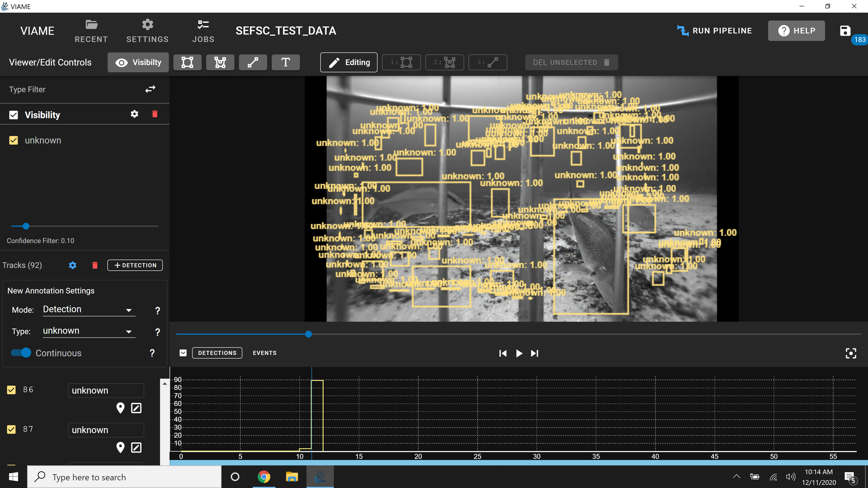The width and height of the screenshot is (868, 488).
Task: Click the Visibility eye button
Action: [138, 62]
